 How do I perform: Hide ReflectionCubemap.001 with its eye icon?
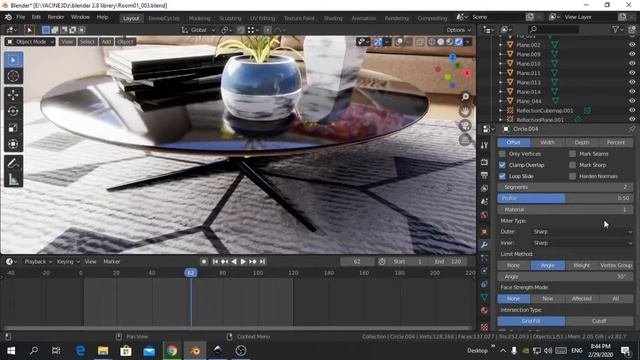point(632,111)
